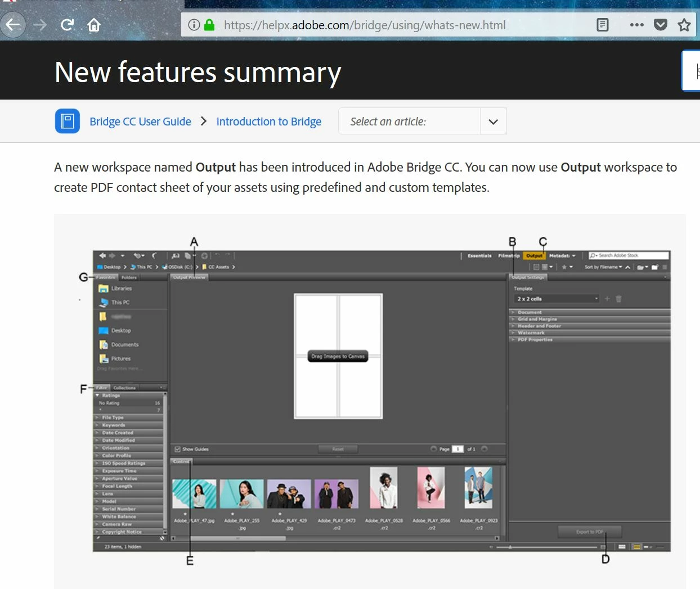Click Bridge's go forward arrow in screenshot
The width and height of the screenshot is (700, 589).
pos(112,255)
